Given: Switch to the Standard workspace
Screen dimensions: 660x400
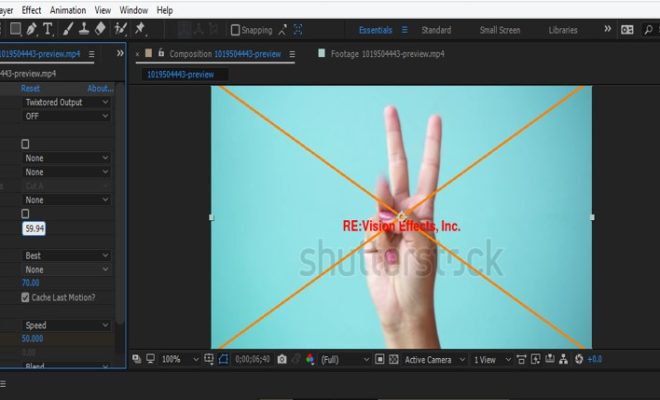Looking at the screenshot, I should (436, 30).
